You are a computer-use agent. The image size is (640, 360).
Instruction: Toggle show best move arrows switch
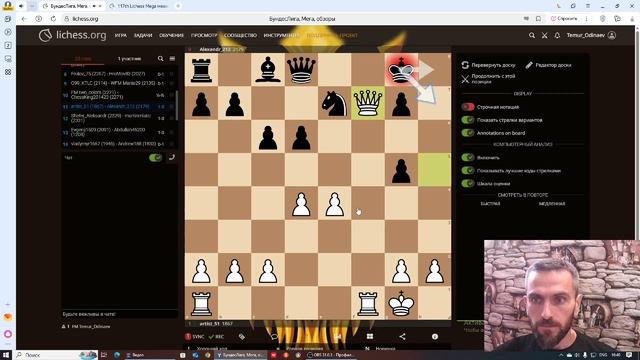click(468, 171)
